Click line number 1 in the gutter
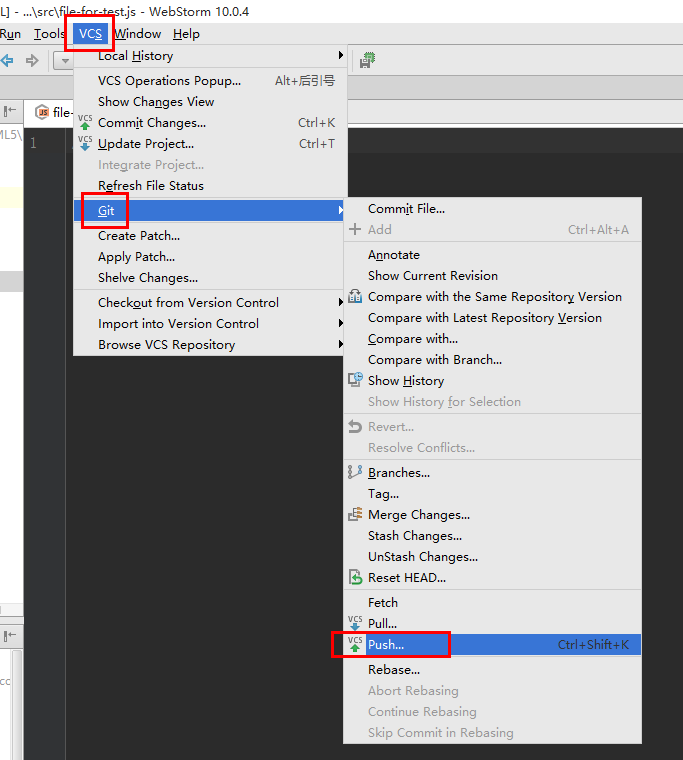 (33, 143)
